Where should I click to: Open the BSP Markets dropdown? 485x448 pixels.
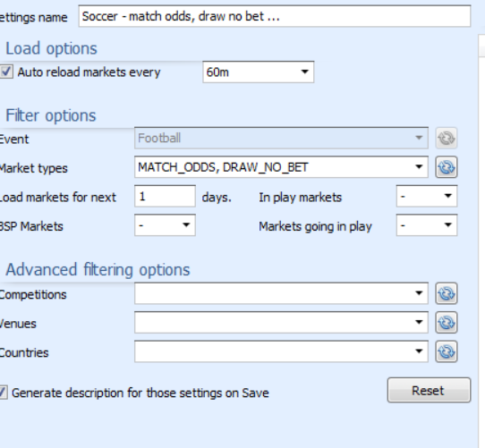[165, 225]
